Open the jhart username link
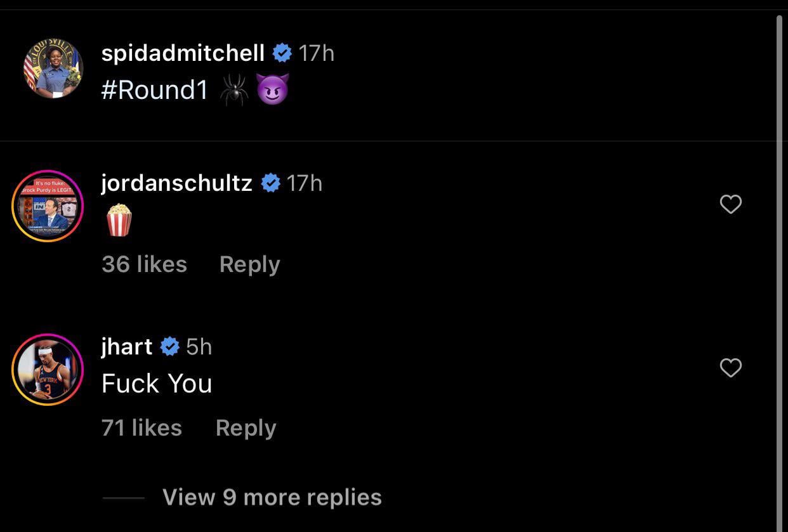The height and width of the screenshot is (532, 788). point(127,347)
